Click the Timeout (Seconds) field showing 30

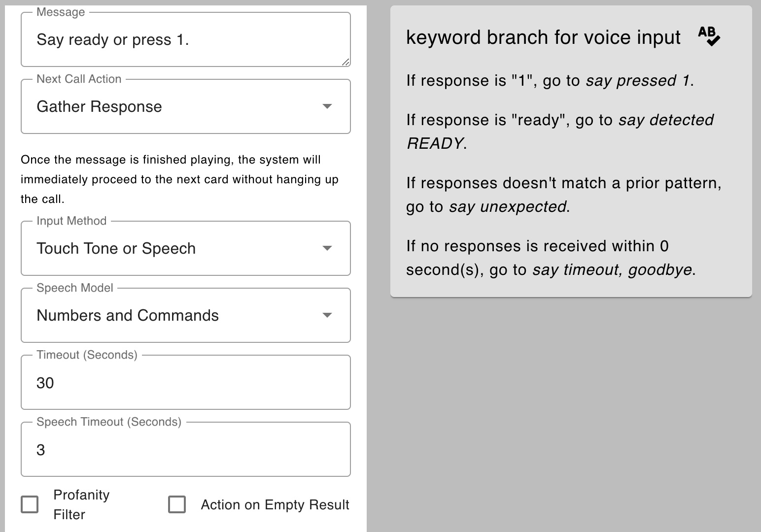pyautogui.click(x=185, y=383)
